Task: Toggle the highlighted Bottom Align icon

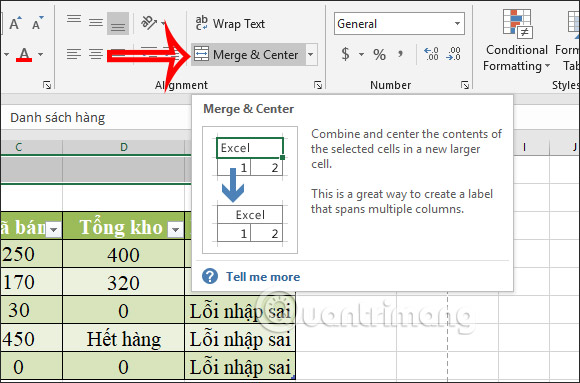Action: coord(118,23)
